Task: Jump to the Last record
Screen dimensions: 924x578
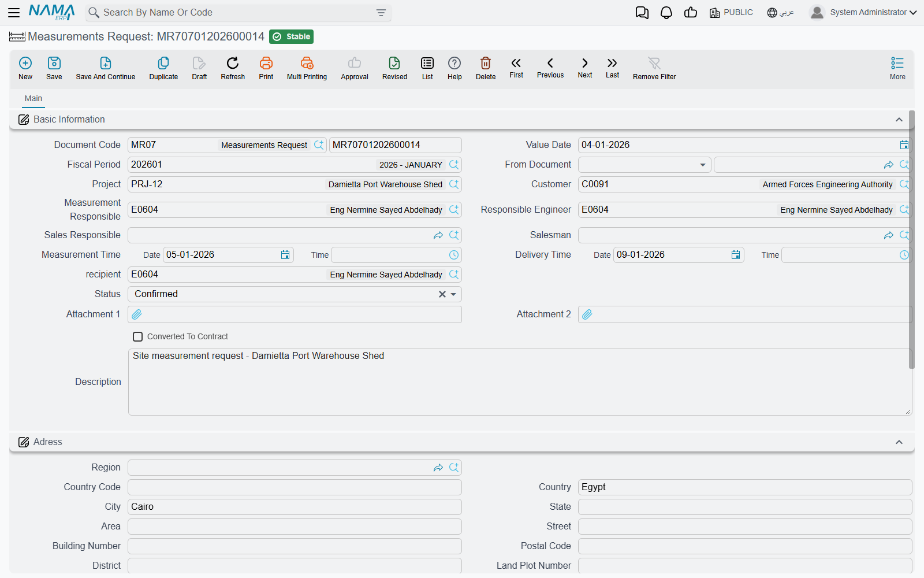Action: coord(612,68)
